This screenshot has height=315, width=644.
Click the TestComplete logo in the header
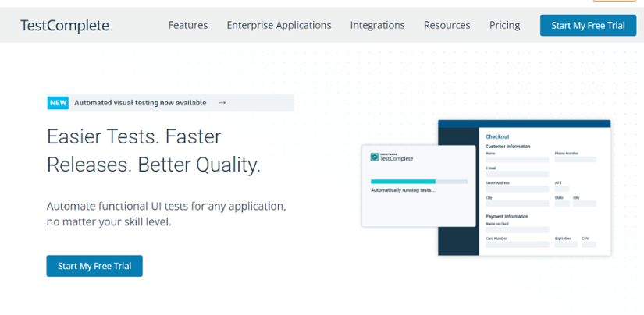tap(66, 26)
